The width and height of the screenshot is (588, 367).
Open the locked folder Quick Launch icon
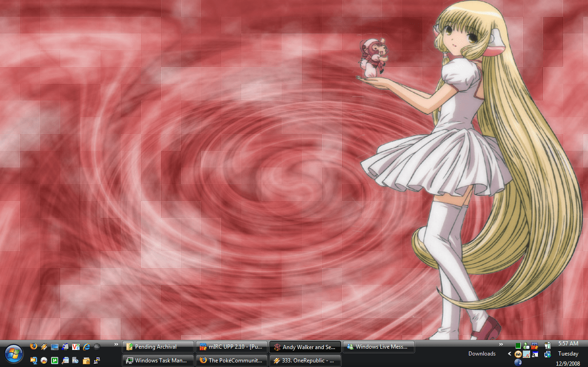(86, 361)
